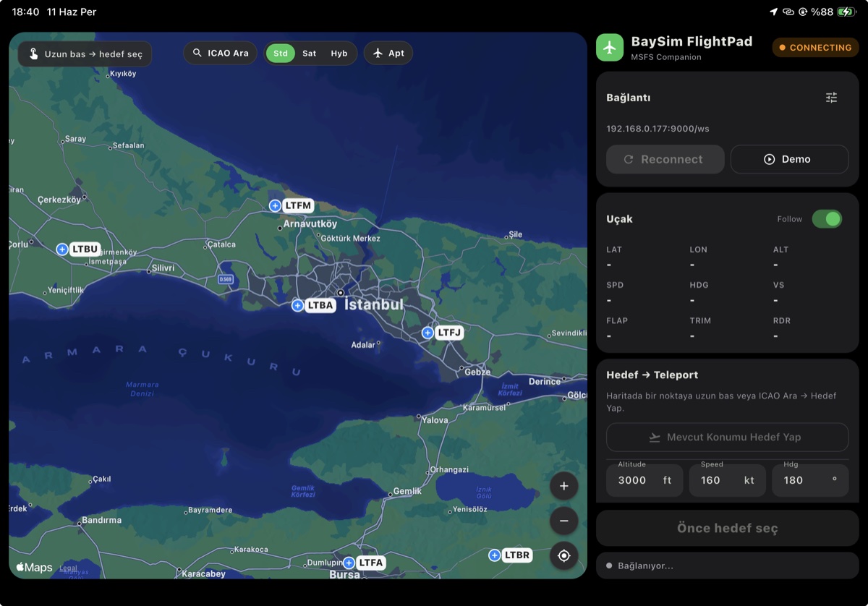Click the Reconnect button

(665, 159)
